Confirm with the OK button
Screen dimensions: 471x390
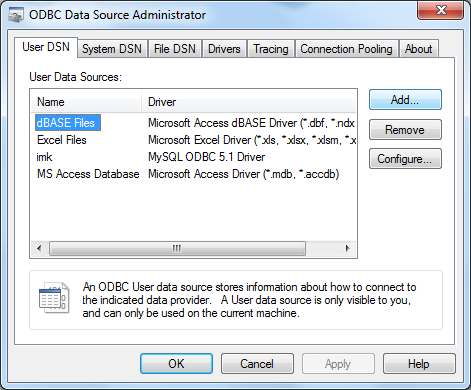coord(176,364)
